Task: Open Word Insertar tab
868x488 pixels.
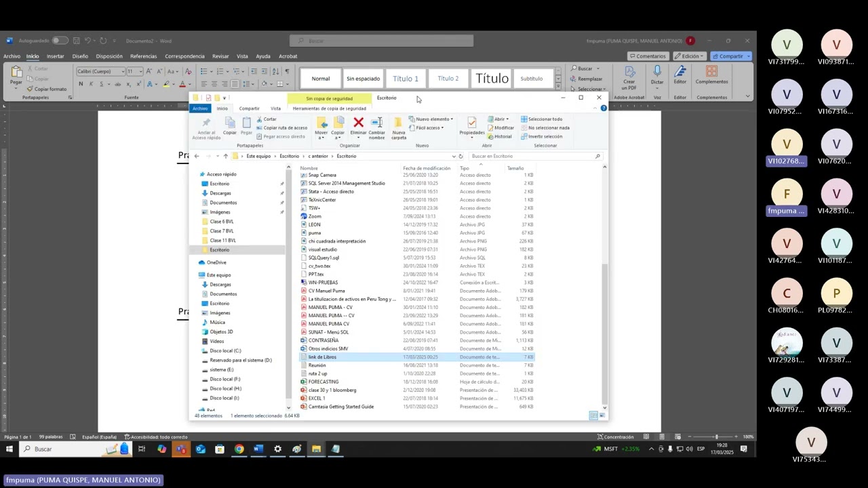Action: tap(56, 56)
